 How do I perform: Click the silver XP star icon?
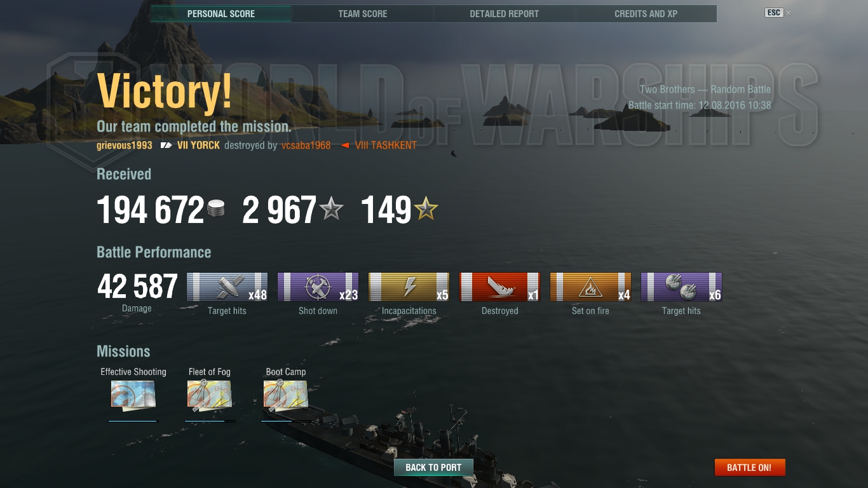[331, 208]
